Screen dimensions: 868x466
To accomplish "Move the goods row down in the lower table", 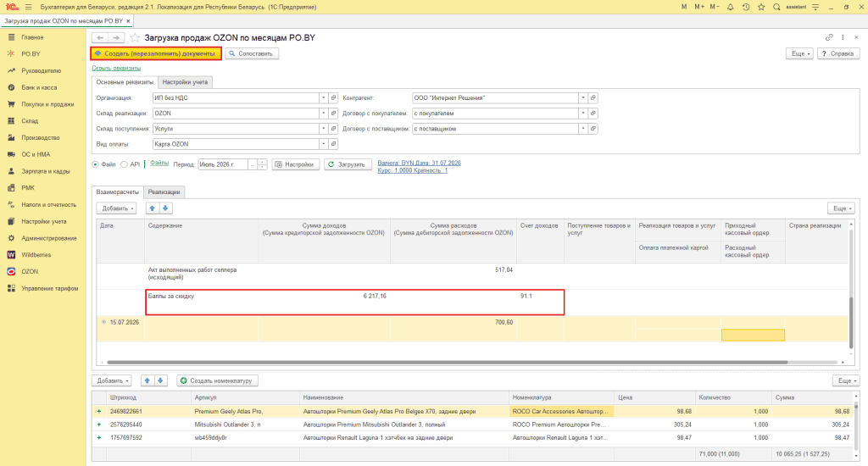I will point(160,380).
